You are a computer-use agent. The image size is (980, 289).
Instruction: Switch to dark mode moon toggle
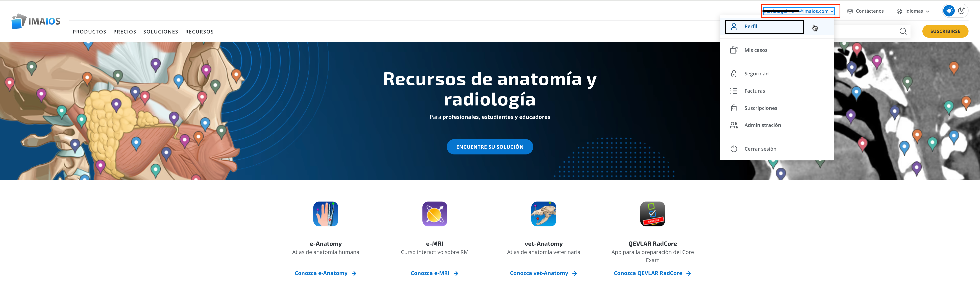coord(961,11)
